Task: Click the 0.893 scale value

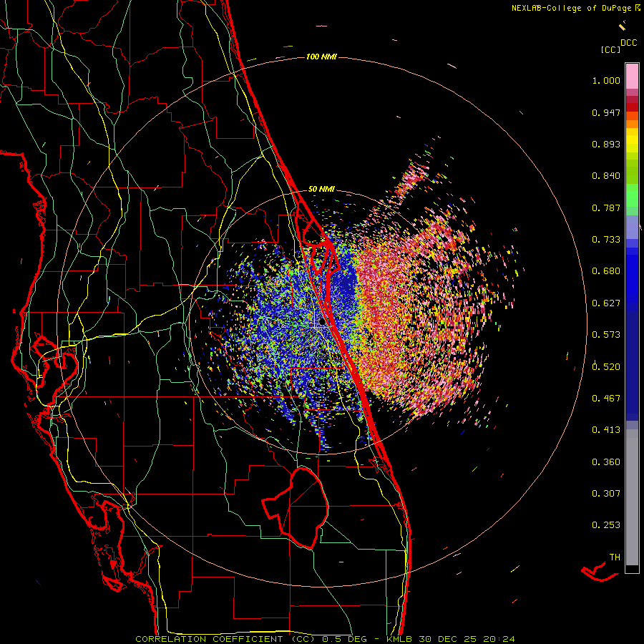Action: click(x=606, y=144)
